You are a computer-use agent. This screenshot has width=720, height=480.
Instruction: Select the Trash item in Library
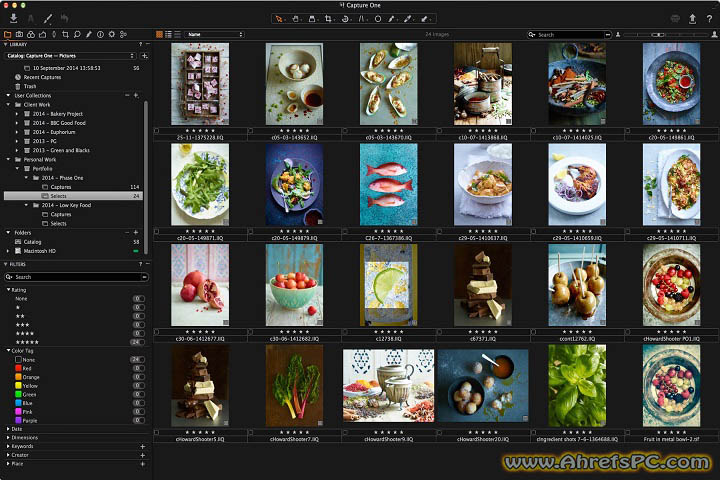coord(30,86)
